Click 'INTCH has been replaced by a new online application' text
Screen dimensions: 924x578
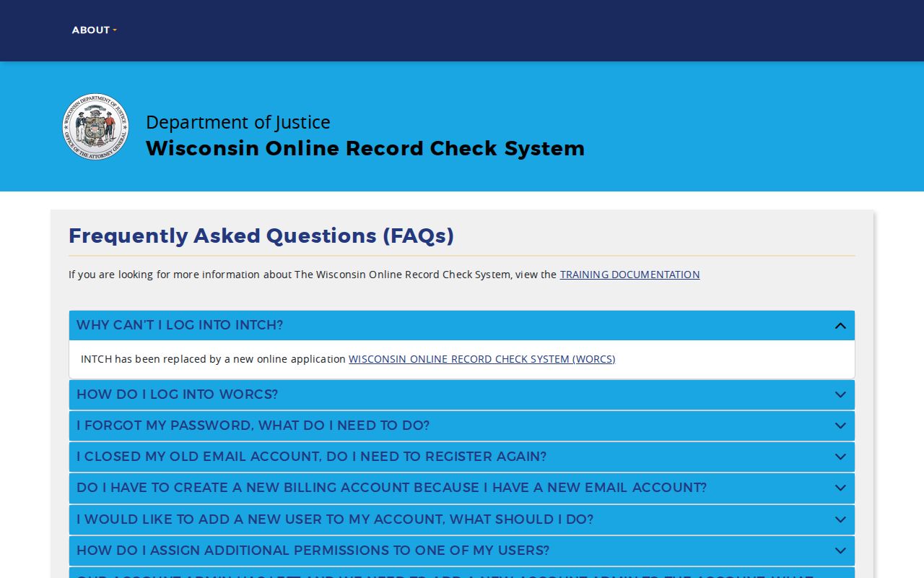coord(214,359)
